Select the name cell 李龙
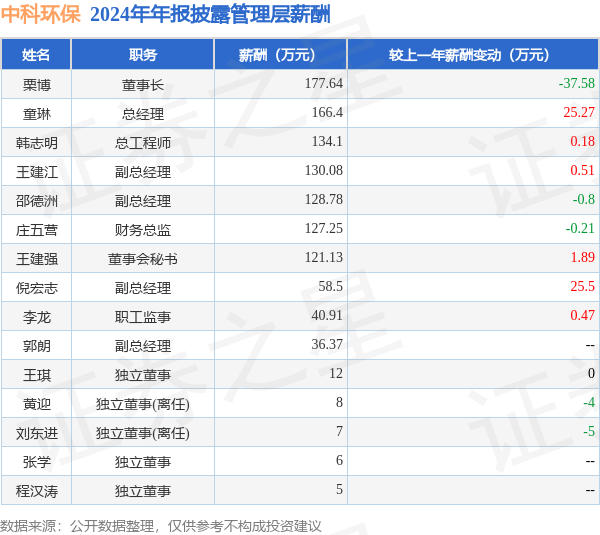Screen dimensions: 600x535 (36, 317)
